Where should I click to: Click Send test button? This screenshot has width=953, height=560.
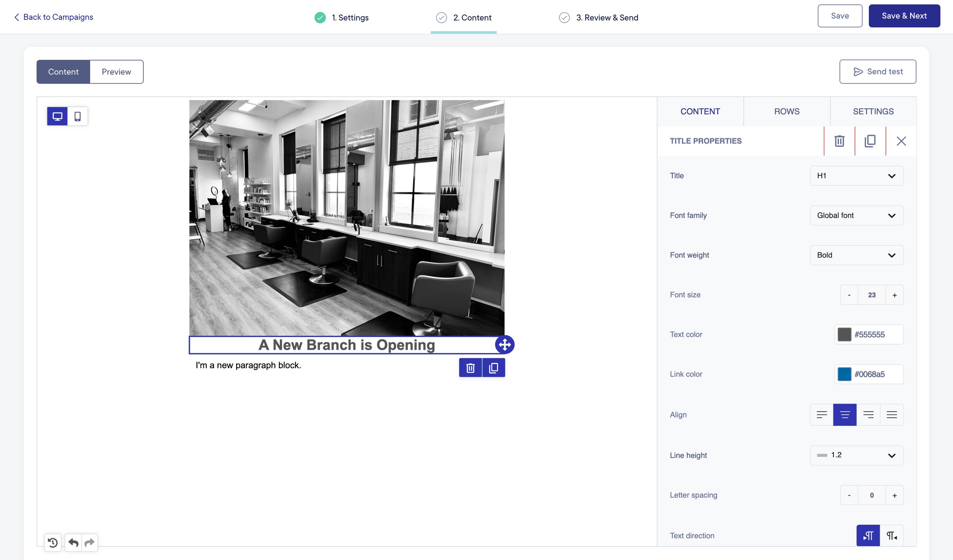[x=878, y=72]
